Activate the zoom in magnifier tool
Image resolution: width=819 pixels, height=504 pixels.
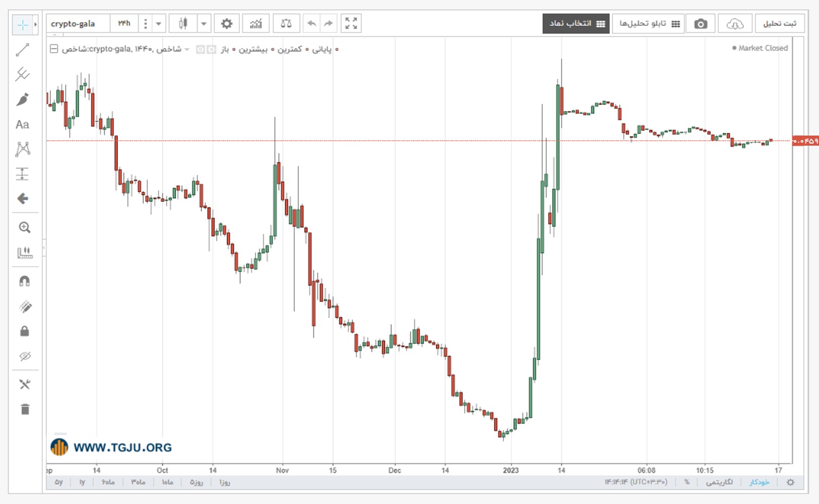[24, 227]
